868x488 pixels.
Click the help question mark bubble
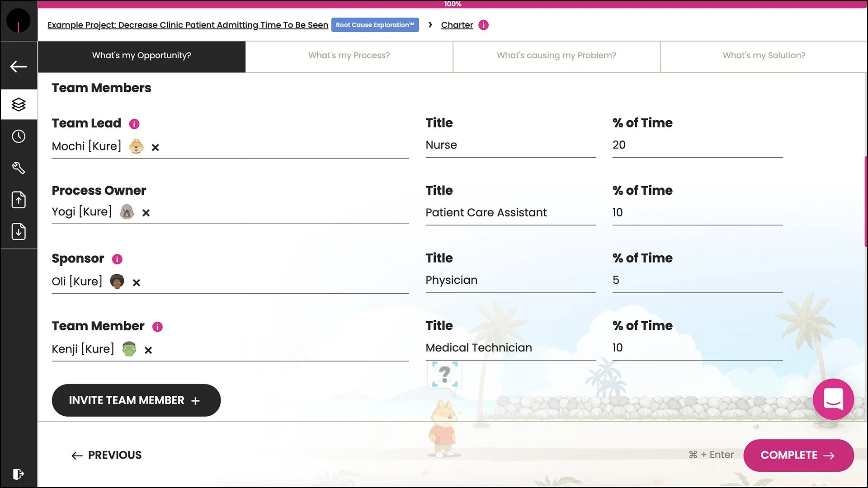(445, 374)
